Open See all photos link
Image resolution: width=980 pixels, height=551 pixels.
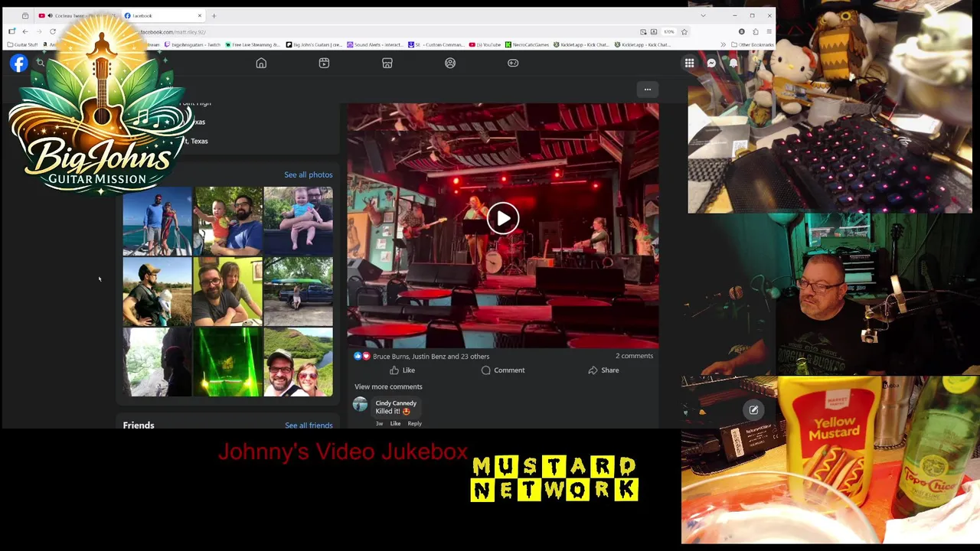coord(309,174)
